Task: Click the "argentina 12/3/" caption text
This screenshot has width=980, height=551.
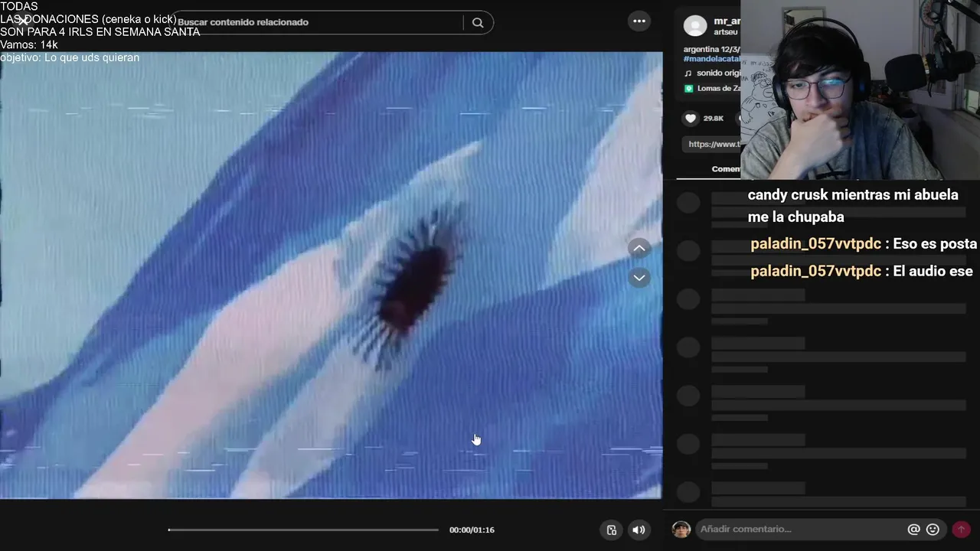Action: pos(712,49)
